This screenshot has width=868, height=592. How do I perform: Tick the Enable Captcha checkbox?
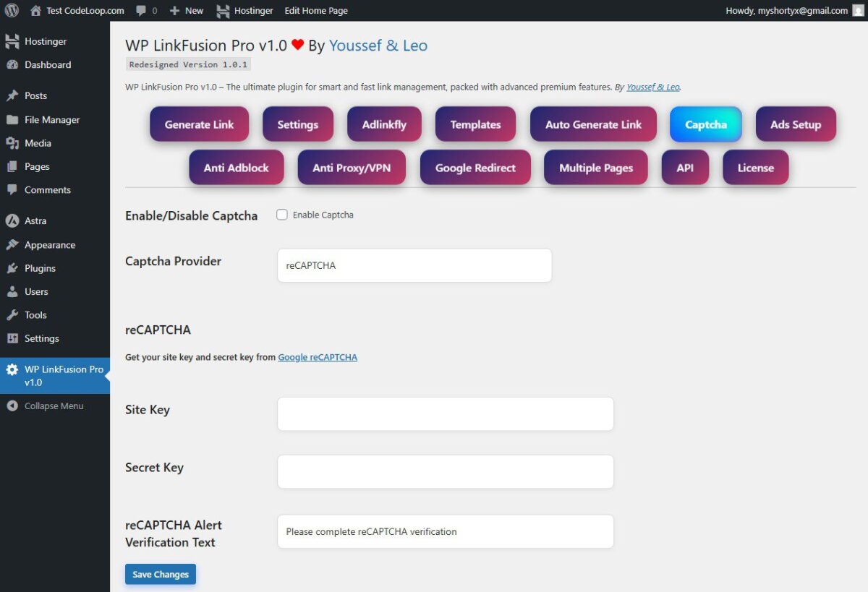[x=282, y=215]
